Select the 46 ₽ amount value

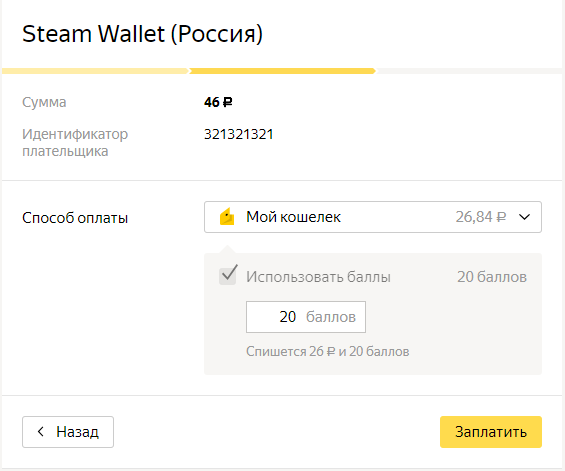[x=218, y=102]
